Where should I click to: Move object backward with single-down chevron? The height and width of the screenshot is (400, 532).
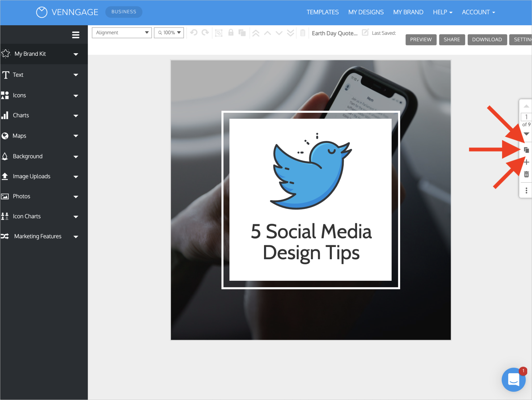(279, 33)
